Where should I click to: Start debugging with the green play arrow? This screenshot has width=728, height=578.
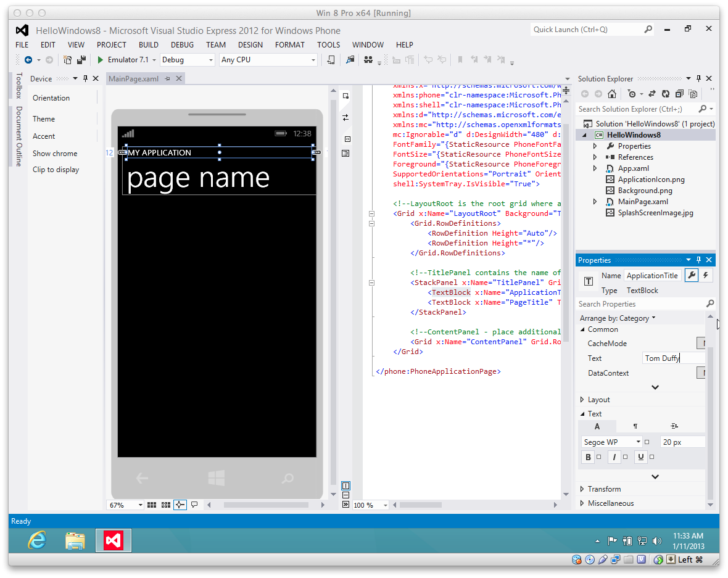pos(100,60)
